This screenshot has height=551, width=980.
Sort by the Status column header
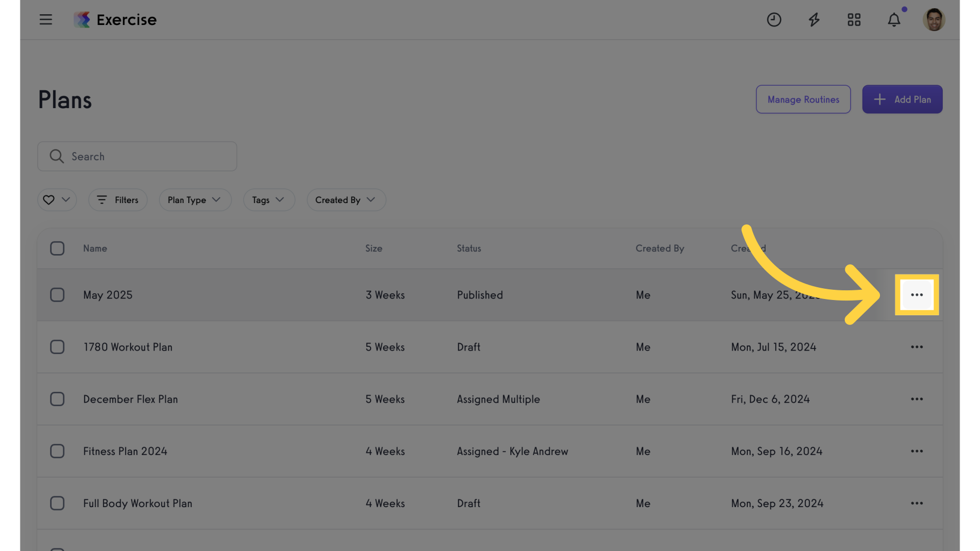[469, 248]
